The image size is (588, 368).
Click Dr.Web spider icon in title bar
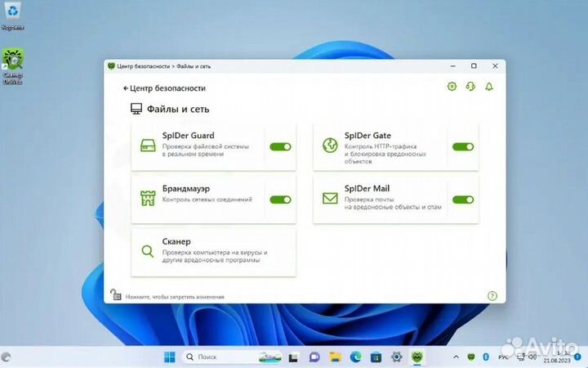click(111, 66)
